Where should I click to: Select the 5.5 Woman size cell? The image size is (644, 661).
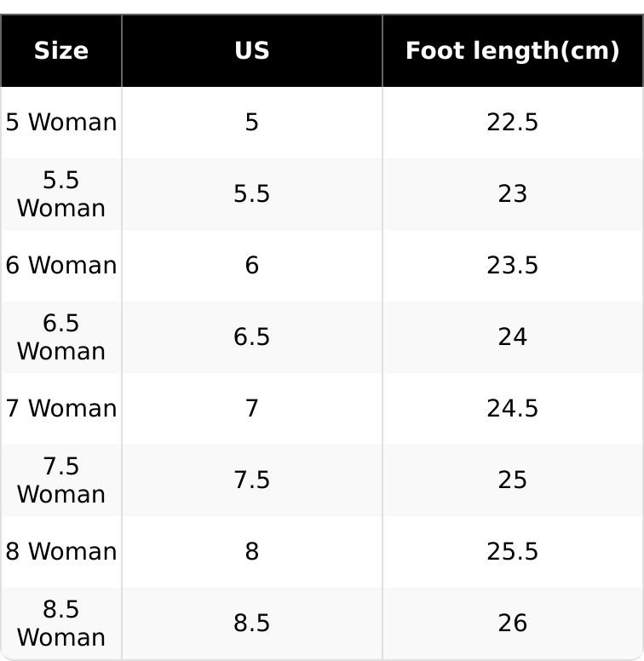[x=61, y=194]
